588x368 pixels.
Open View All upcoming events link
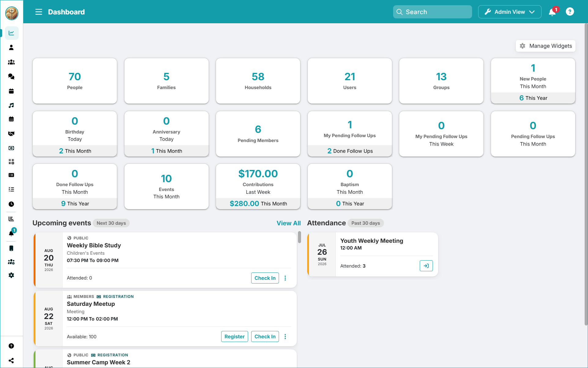288,223
